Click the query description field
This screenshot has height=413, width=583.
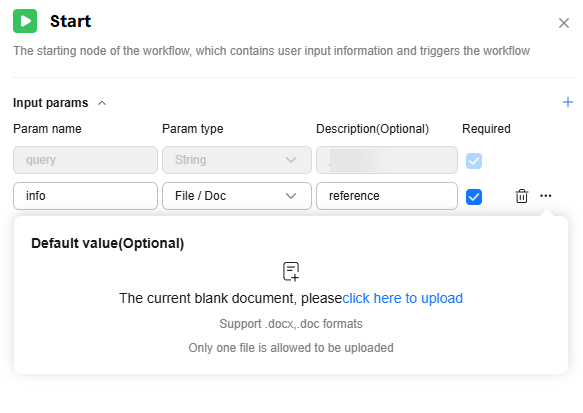coord(387,160)
